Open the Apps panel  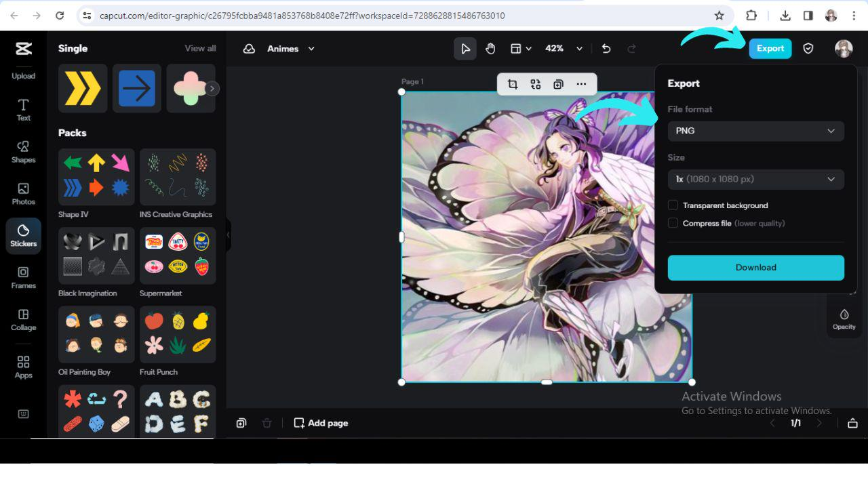[x=23, y=367]
